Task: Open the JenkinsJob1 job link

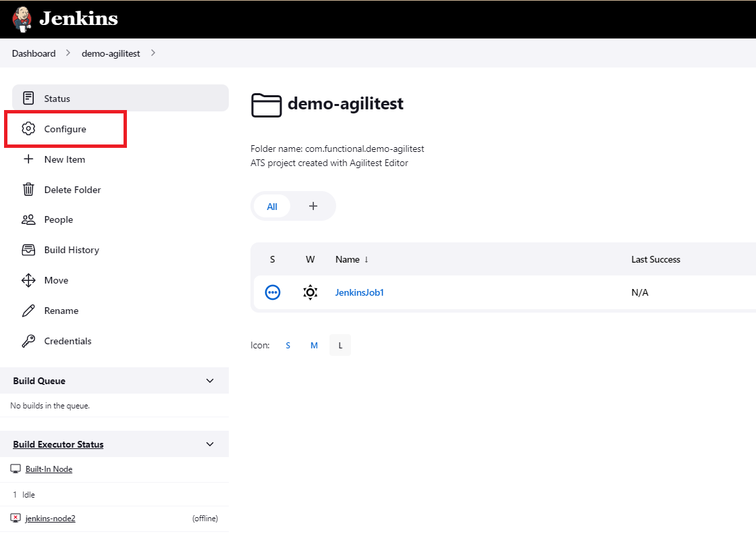Action: pos(359,293)
